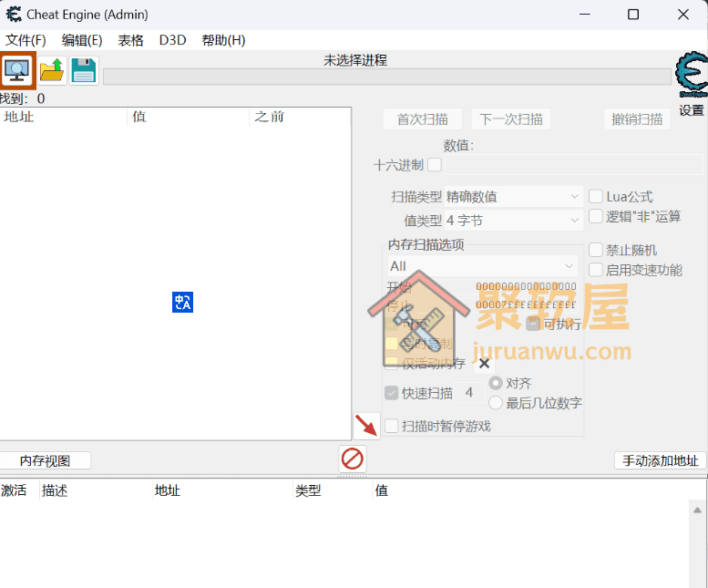Screen dimensions: 708x588
Task: Enable 启用变速功能 checkbox
Action: pos(596,270)
